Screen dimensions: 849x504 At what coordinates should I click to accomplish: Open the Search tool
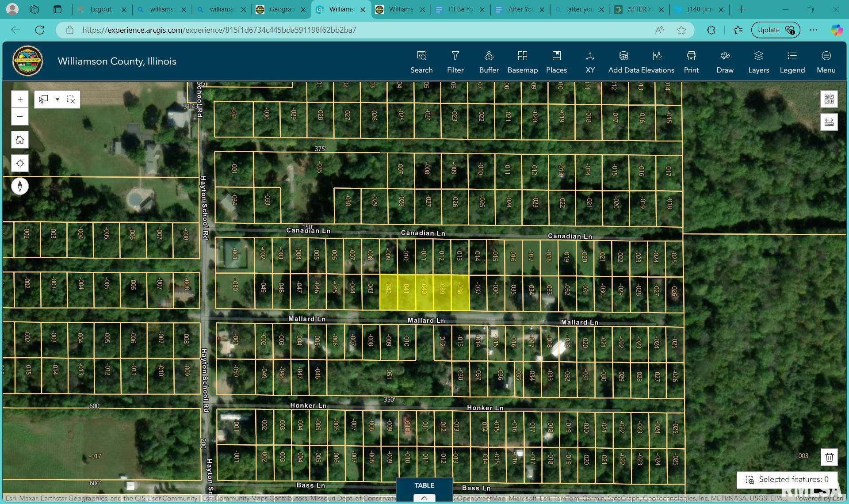tap(421, 62)
